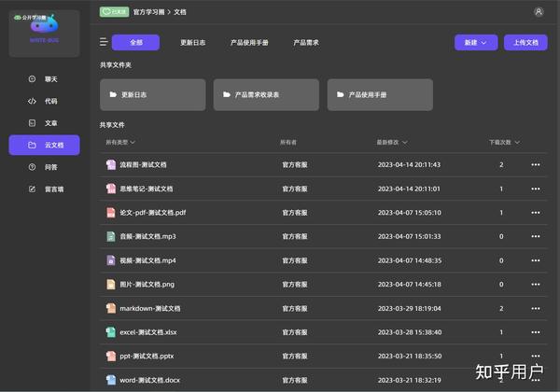The height and width of the screenshot is (392, 560).
Task: Click the icon of markdown-测试文档
Action: (111, 308)
